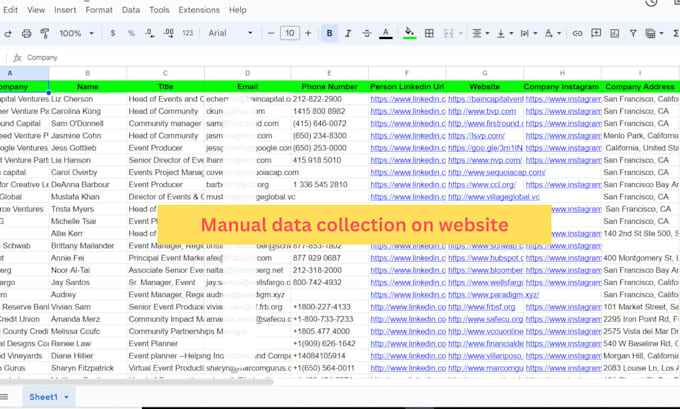Select the Paint format roller icon
The height and width of the screenshot is (409, 680).
tap(44, 33)
